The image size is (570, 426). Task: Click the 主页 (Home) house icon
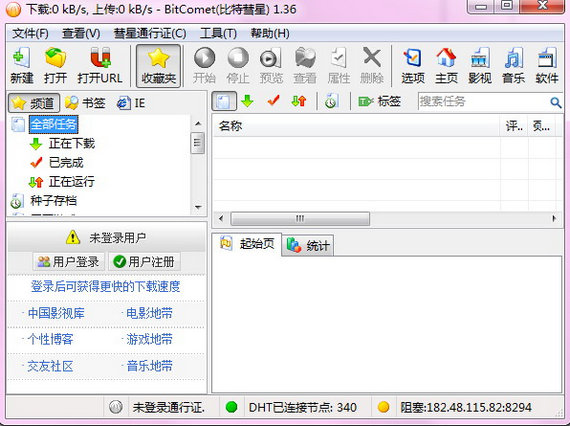pos(446,58)
